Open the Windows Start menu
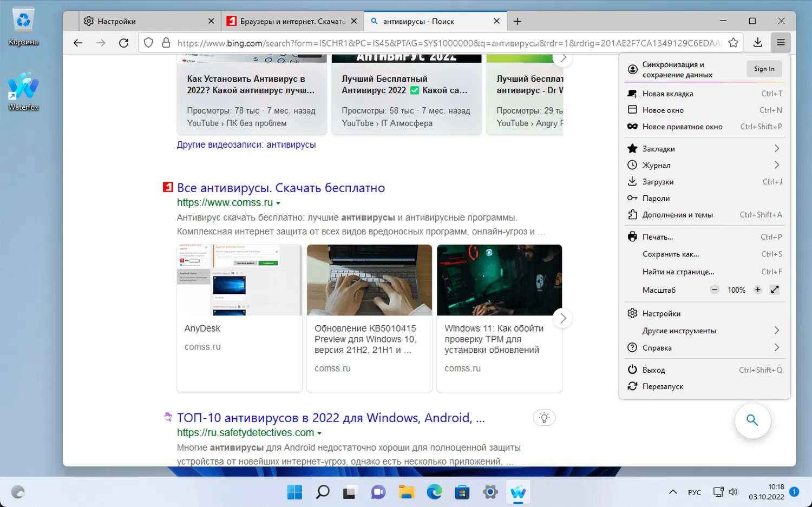The height and width of the screenshot is (507, 812). tap(295, 492)
